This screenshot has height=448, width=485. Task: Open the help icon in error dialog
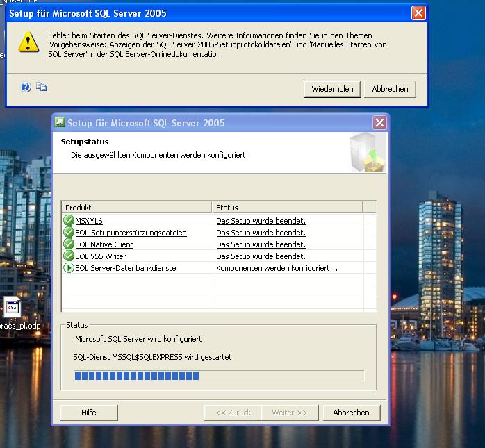[x=26, y=88]
